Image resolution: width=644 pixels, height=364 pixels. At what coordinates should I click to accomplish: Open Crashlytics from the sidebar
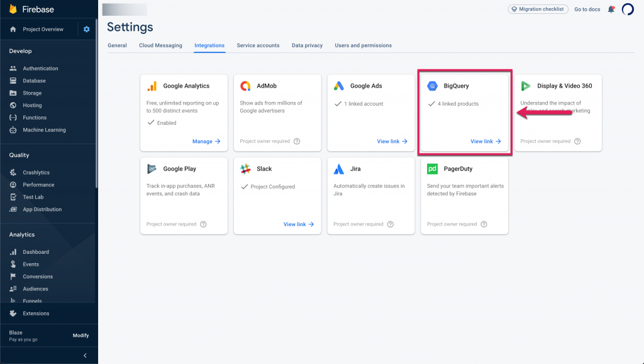[x=36, y=173]
